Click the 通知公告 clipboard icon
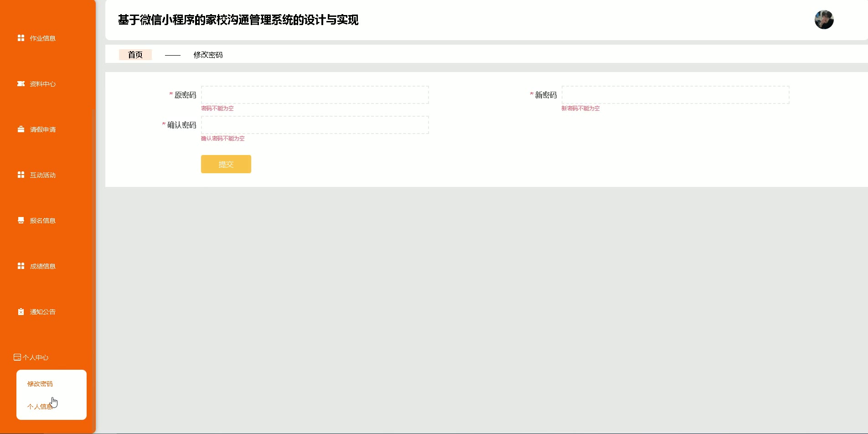This screenshot has height=434, width=868. point(21,311)
